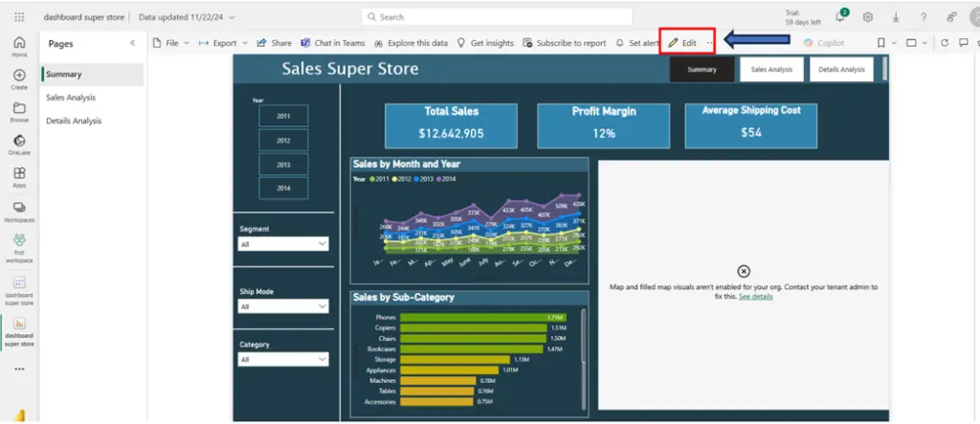
Task: Open the Ship Mode slicer dropdown
Action: click(283, 306)
